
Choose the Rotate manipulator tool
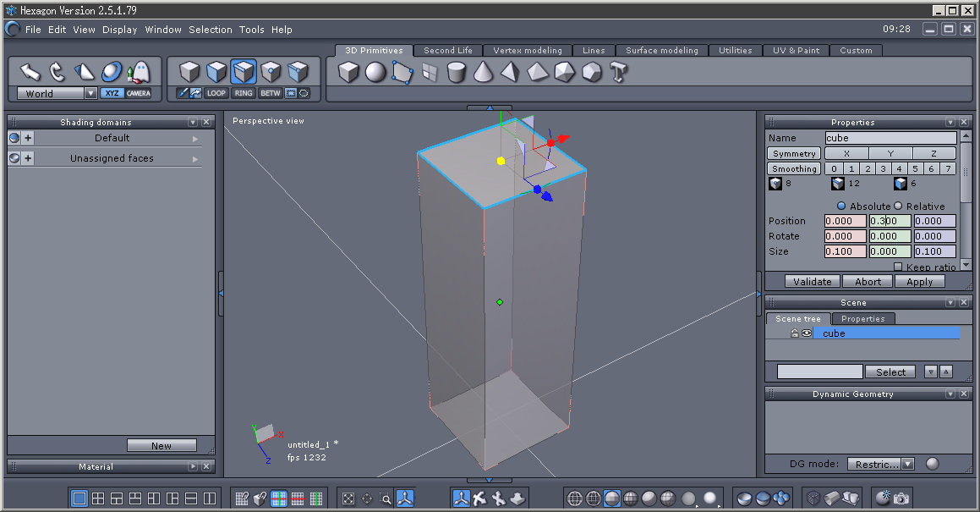coord(57,72)
